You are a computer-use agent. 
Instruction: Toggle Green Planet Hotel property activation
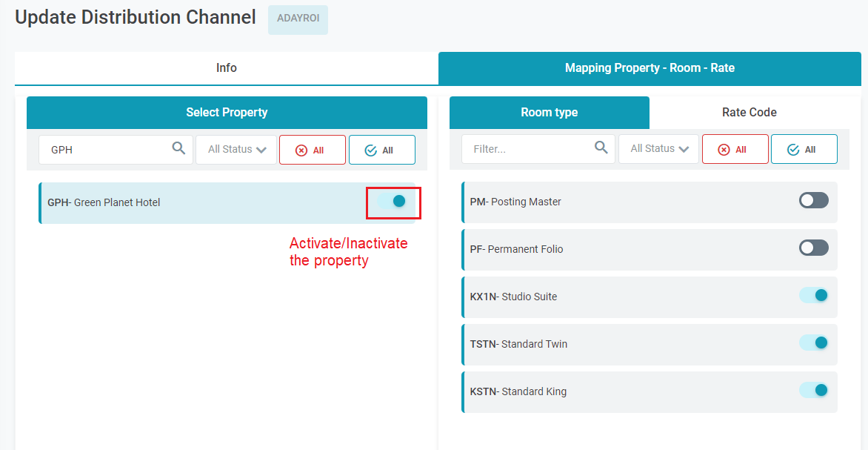(393, 201)
